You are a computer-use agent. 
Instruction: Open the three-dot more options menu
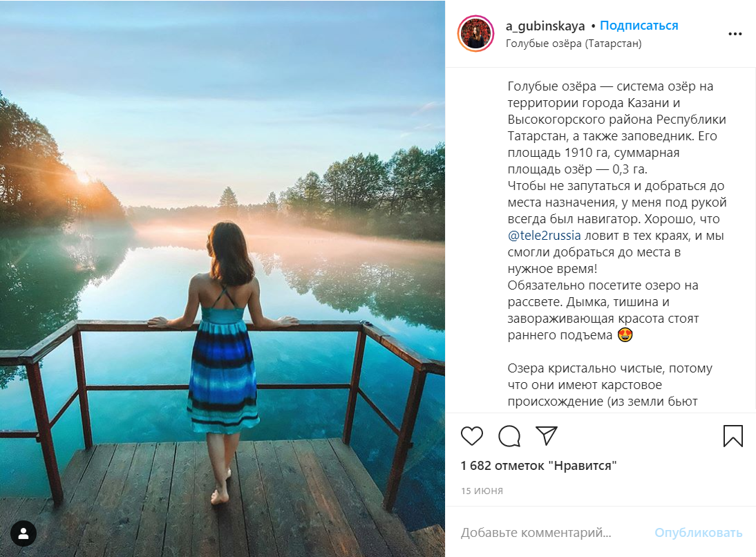point(735,34)
